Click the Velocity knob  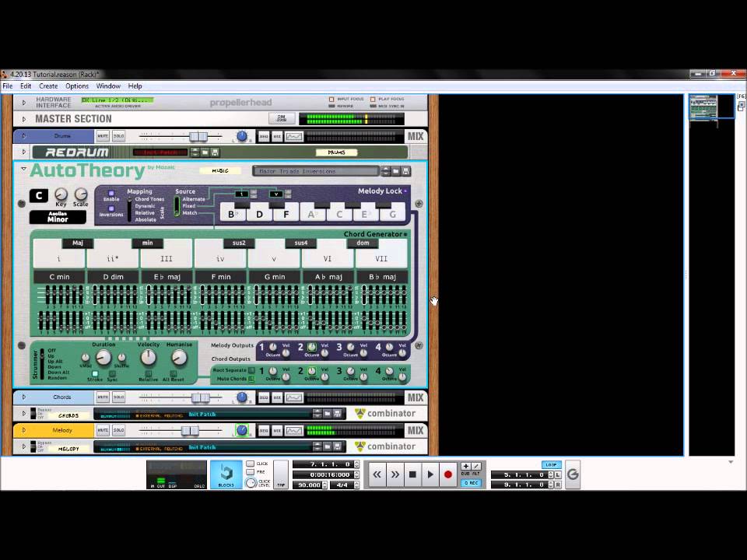[x=148, y=358]
